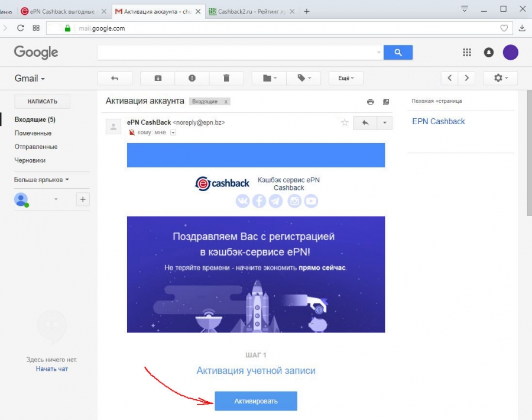Star the ePN CashBack message
Screen dimensions: 532x420
click(x=345, y=122)
